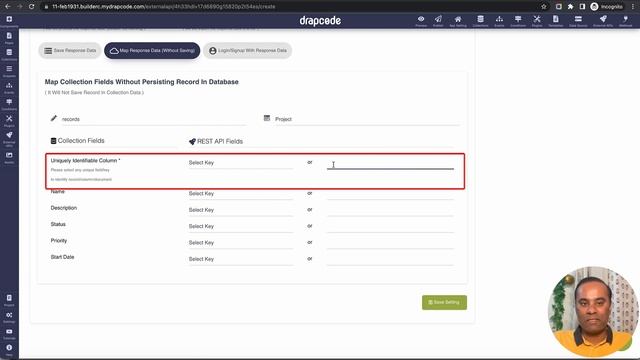This screenshot has height=360, width=640.
Task: Focus custom key input for Start Date row
Action: click(390, 259)
